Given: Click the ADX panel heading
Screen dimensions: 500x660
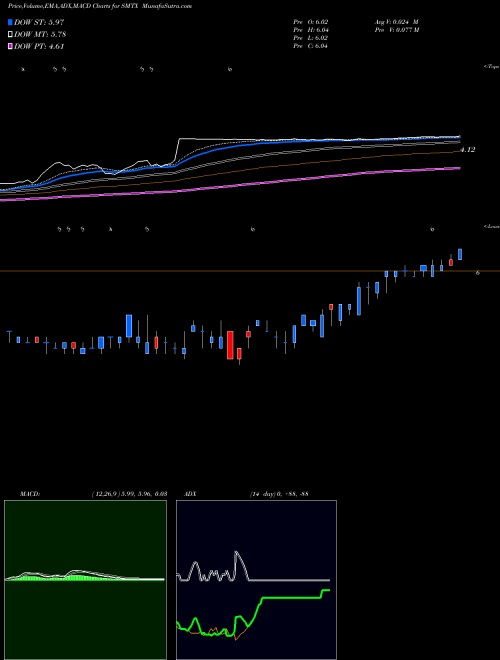Looking at the screenshot, I should (x=190, y=494).
